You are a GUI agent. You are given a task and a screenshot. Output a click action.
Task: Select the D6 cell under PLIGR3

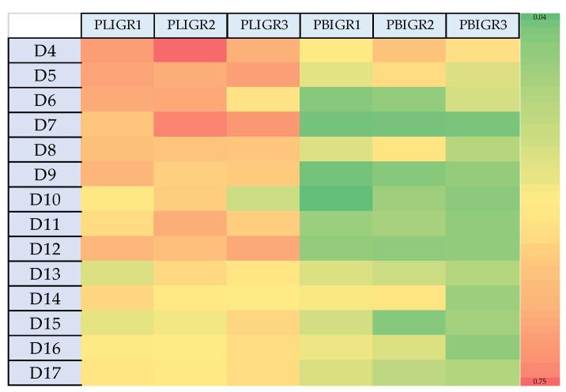(x=263, y=100)
